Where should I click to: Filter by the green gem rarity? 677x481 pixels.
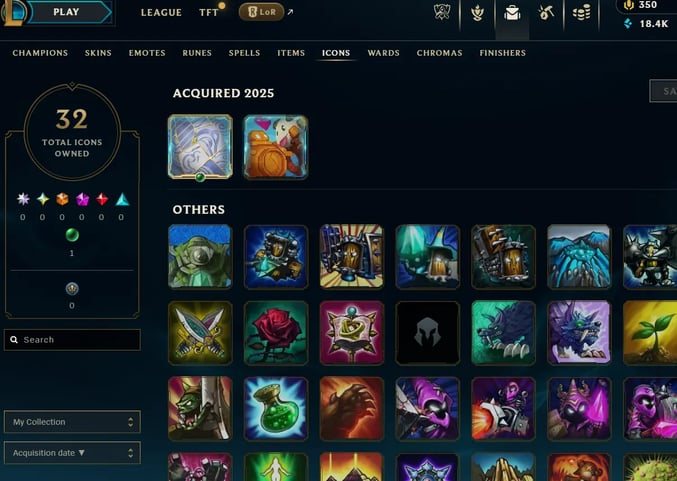tap(72, 235)
